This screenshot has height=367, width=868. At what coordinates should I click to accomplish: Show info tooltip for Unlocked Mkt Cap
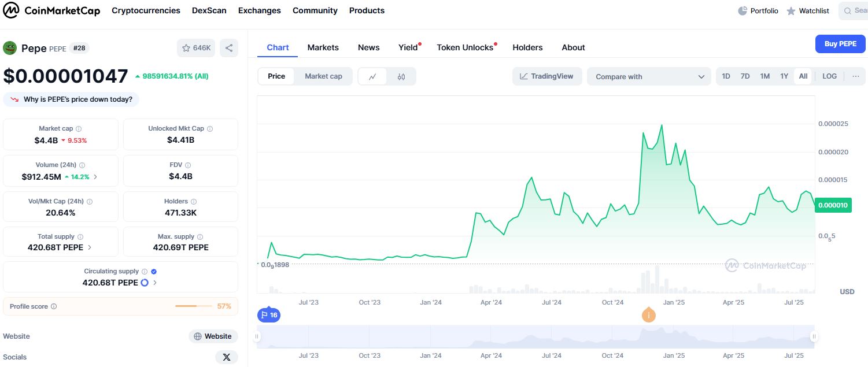tap(210, 129)
